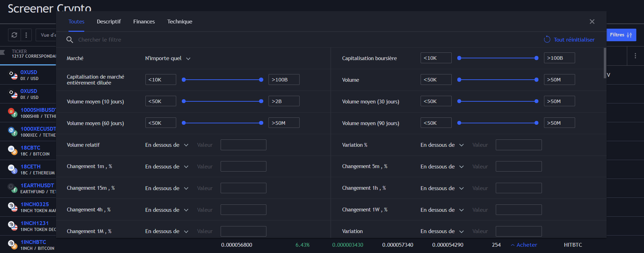Switch to the Descriptif tab
Image resolution: width=644 pixels, height=253 pixels.
pos(109,22)
